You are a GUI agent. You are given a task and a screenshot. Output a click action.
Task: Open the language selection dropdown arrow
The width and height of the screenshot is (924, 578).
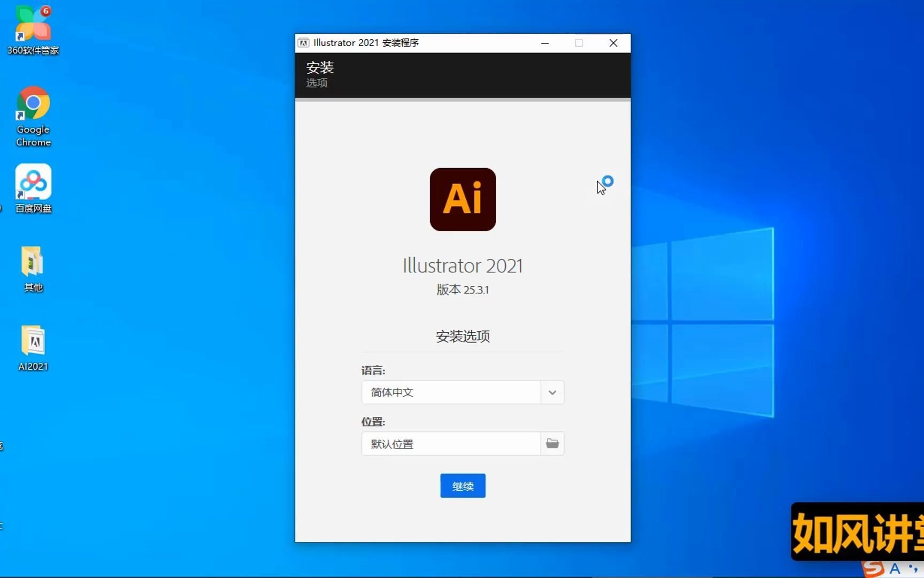[x=552, y=392]
